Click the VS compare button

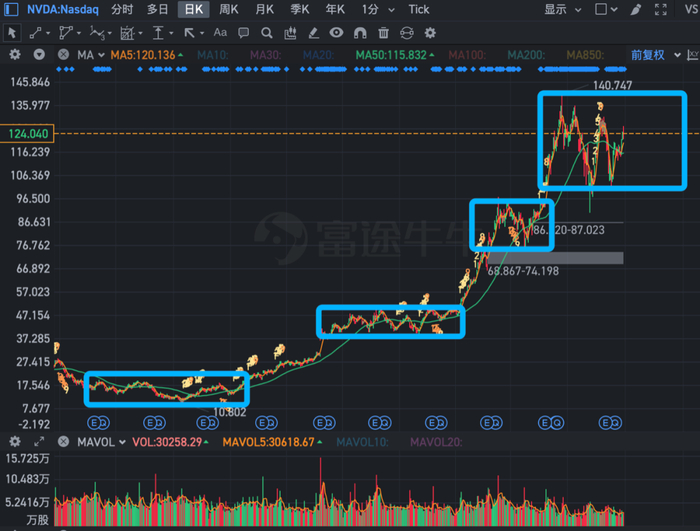pos(692,9)
